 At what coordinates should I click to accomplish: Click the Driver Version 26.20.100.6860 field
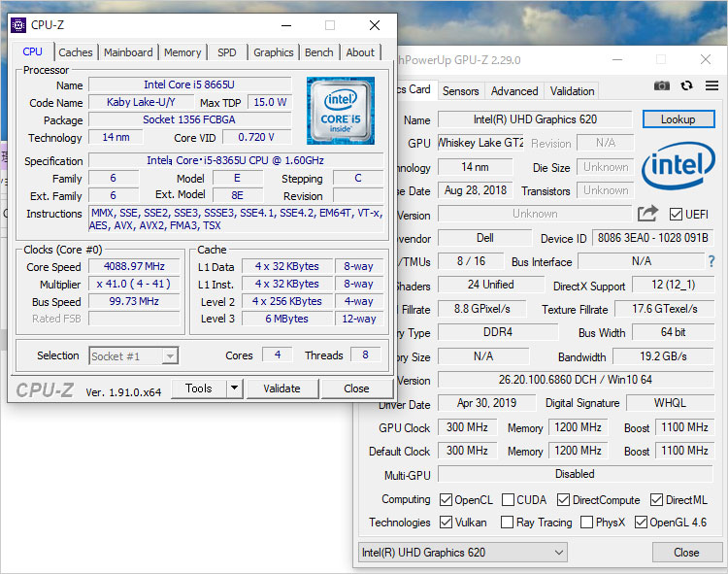(575, 380)
